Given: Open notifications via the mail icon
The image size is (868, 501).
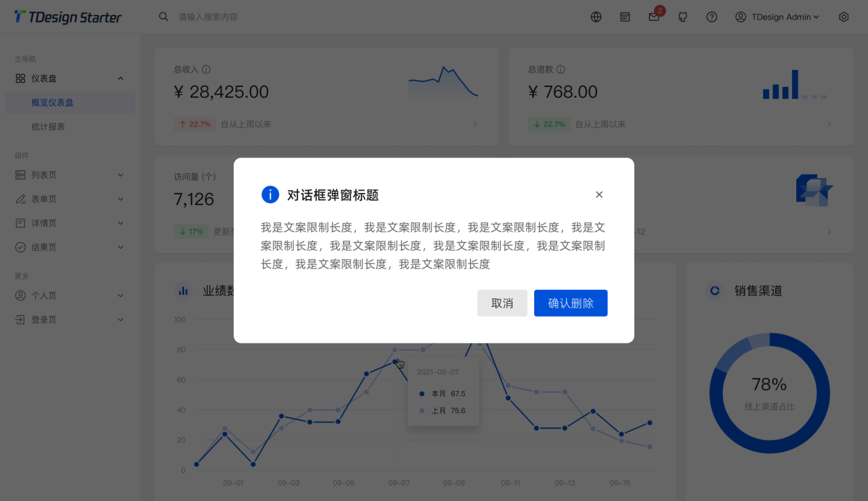Looking at the screenshot, I should pyautogui.click(x=654, y=17).
